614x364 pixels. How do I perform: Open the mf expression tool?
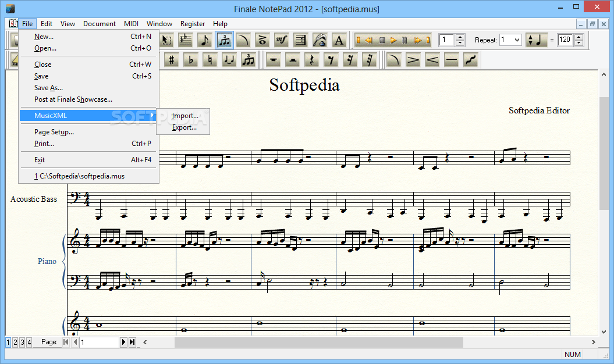pos(282,40)
